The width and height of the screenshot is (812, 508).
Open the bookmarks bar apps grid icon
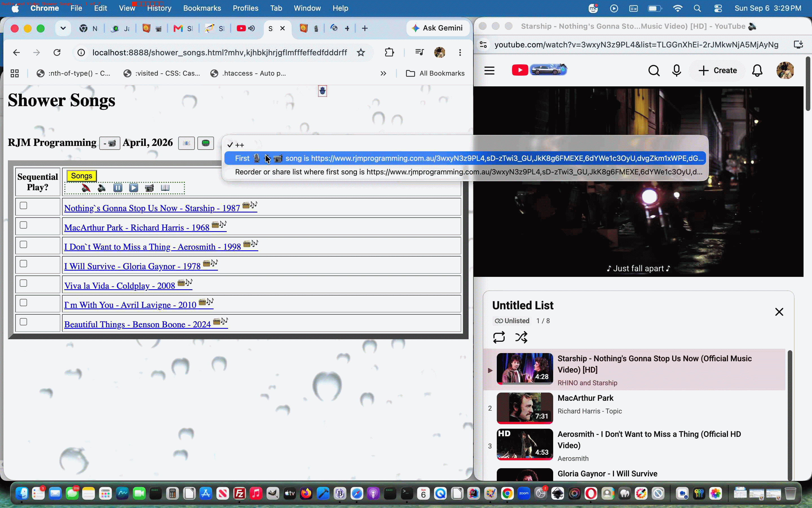(x=14, y=73)
